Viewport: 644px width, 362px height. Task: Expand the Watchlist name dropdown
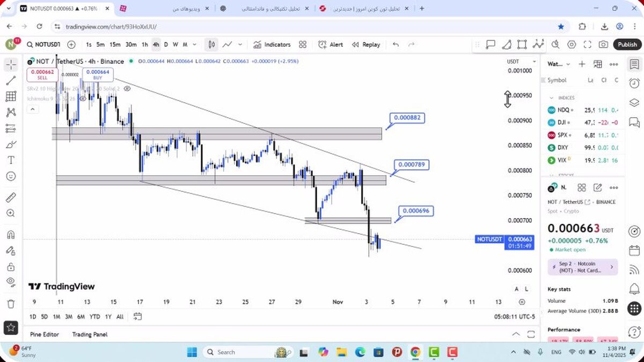pos(559,64)
